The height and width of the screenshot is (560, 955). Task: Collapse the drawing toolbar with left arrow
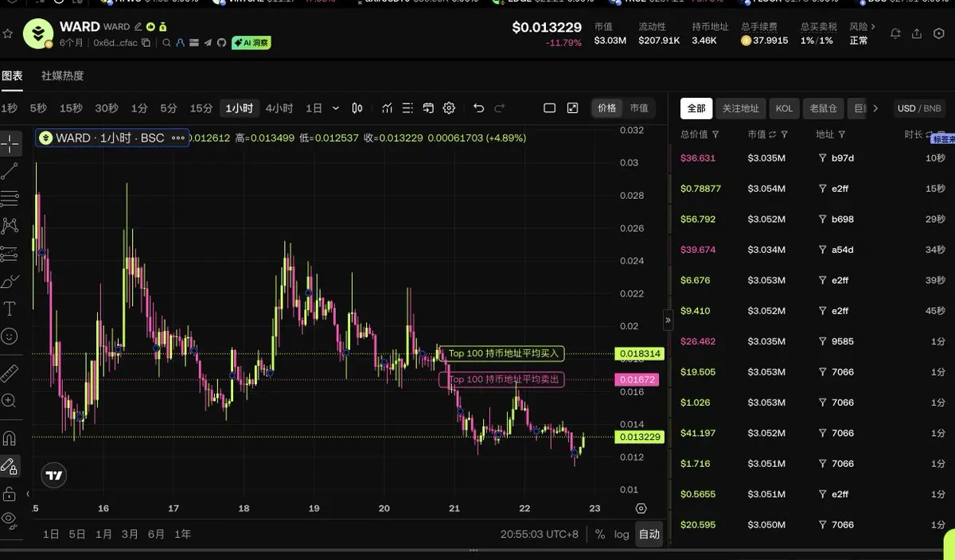[x=28, y=493]
